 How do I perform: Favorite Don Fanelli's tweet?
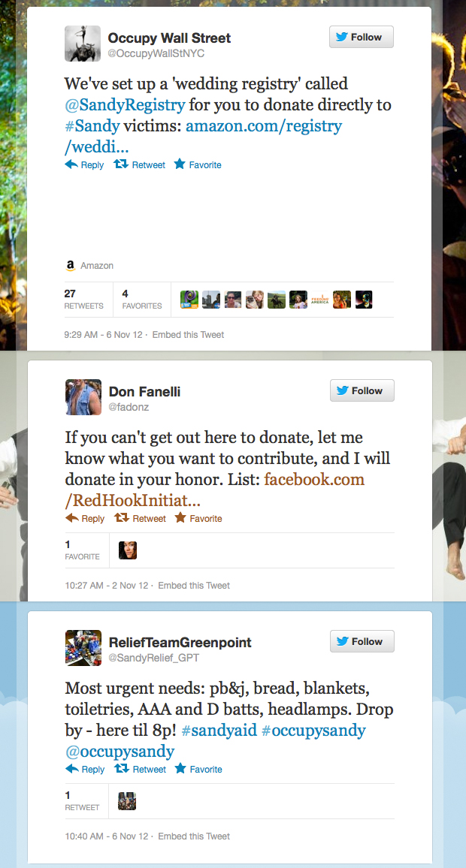click(198, 519)
